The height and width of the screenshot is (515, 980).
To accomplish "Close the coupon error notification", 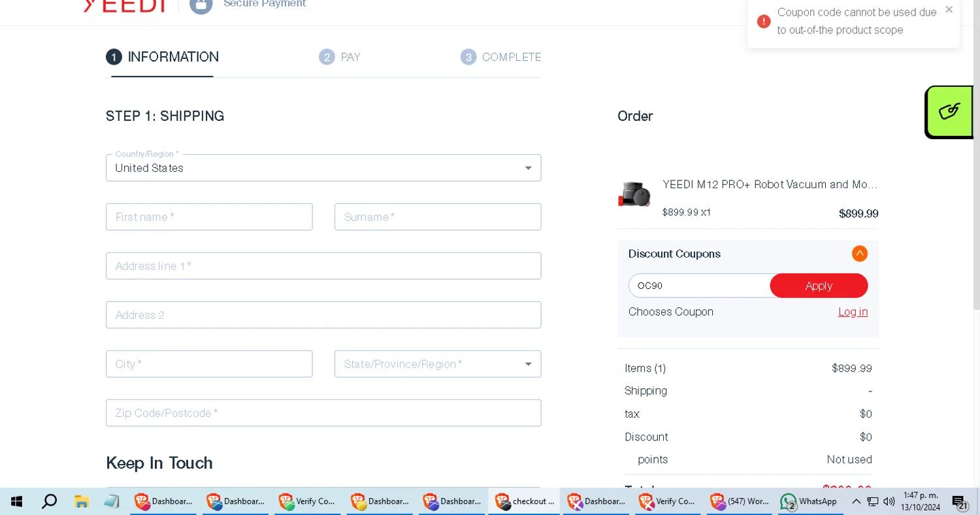I will tap(949, 9).
